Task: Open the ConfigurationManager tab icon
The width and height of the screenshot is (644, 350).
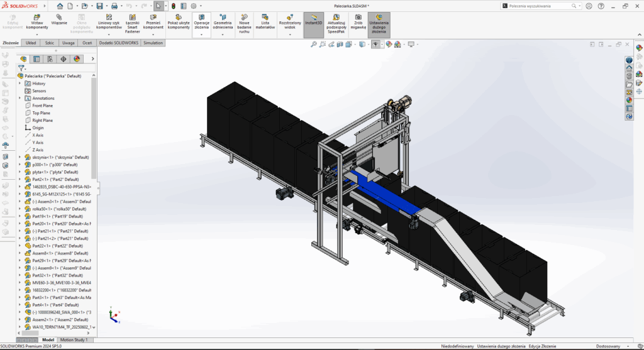Action: (x=50, y=59)
